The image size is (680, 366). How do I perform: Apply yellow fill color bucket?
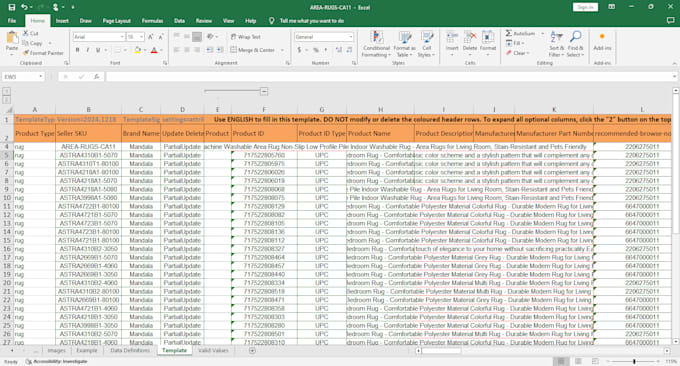pyautogui.click(x=137, y=50)
